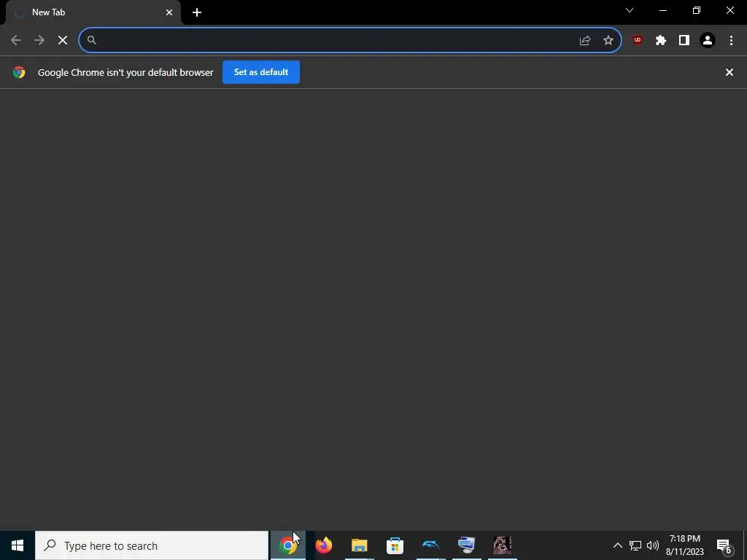Show hidden system tray icons
Image resolution: width=747 pixels, height=560 pixels.
(x=617, y=545)
